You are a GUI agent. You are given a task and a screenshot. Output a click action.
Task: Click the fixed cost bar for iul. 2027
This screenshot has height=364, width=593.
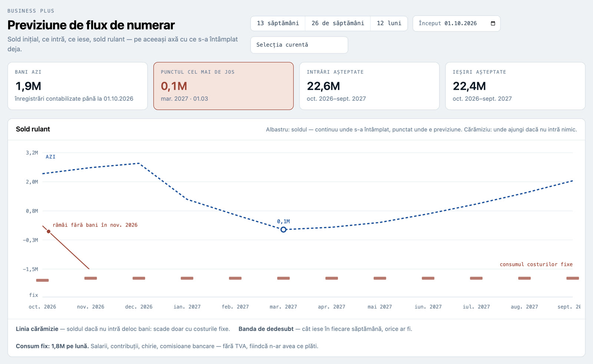[x=476, y=278]
